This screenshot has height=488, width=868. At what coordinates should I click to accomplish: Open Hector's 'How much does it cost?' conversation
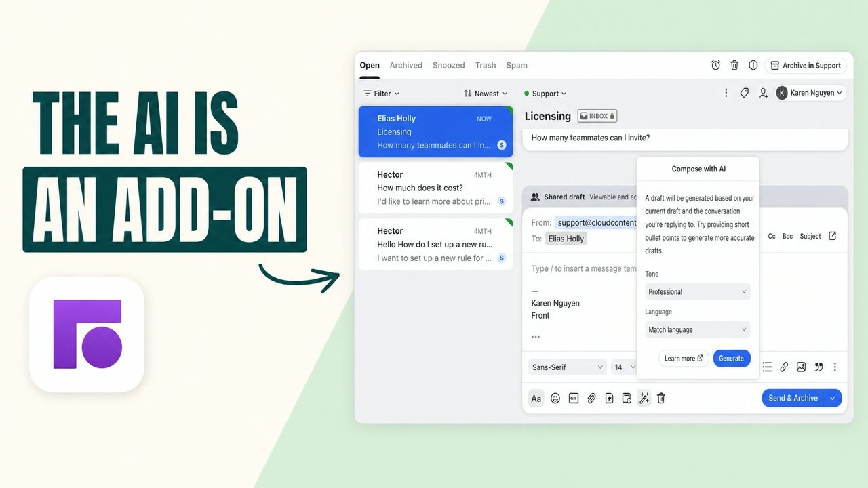[x=435, y=188]
